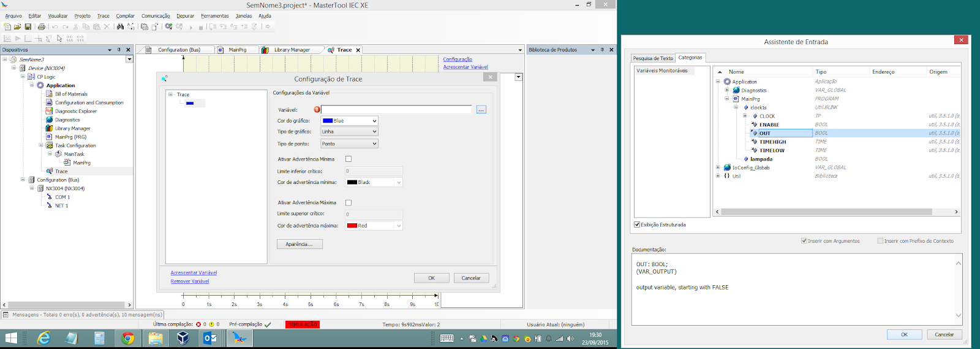980x349 pixels.
Task: Click the Variável input field
Action: click(396, 110)
